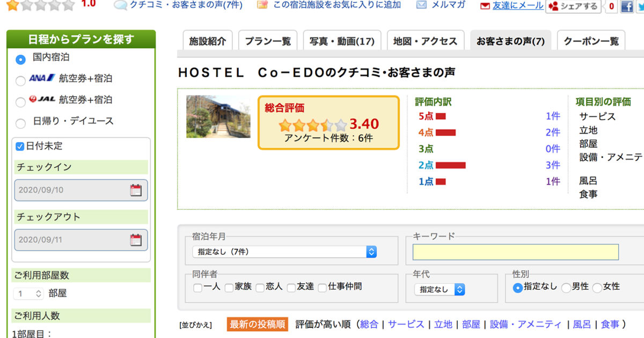The image size is (644, 338).
Task: Open the check-out calendar icon
Action: tap(136, 240)
